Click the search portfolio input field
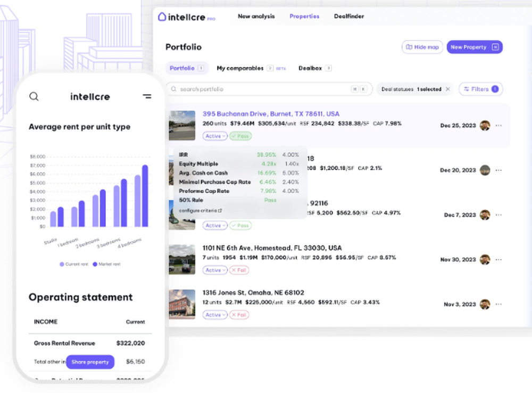 pyautogui.click(x=239, y=89)
